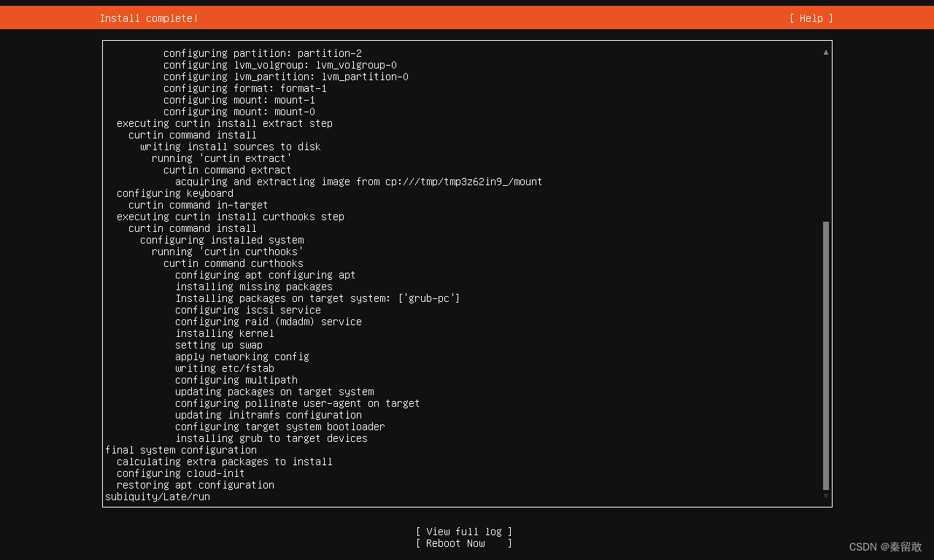This screenshot has width=934, height=560.
Task: Click 'executing curtin install extract step' line
Action: [225, 123]
